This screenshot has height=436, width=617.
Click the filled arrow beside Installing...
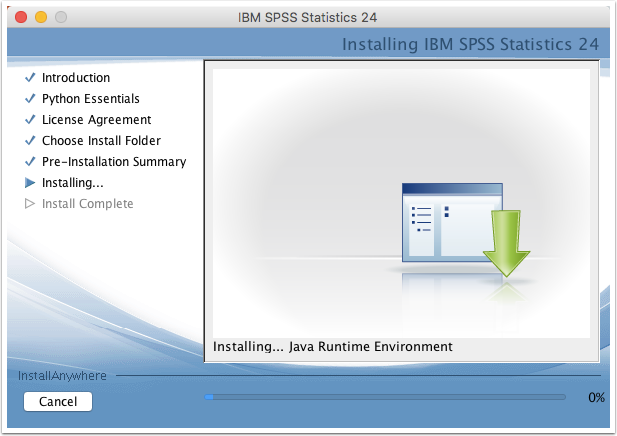click(30, 183)
